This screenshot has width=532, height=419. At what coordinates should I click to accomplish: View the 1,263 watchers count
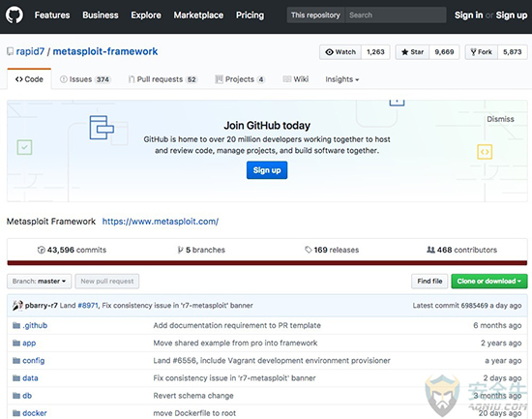[x=375, y=52]
